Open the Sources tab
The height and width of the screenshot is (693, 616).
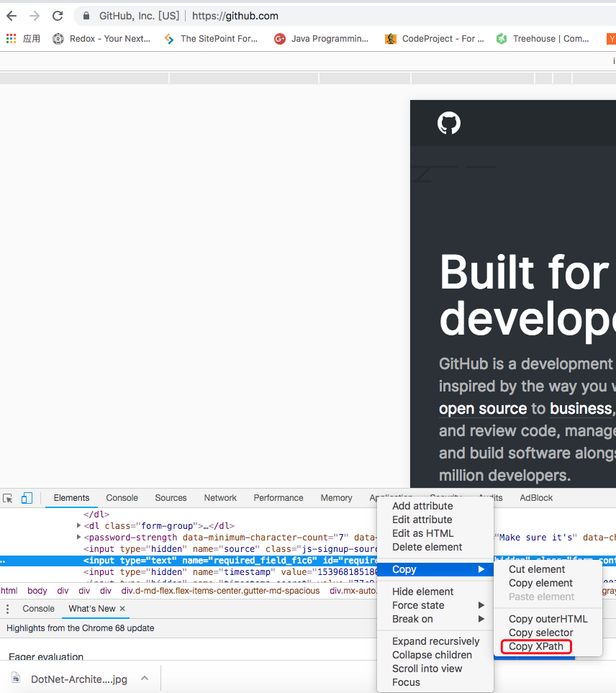tap(171, 498)
